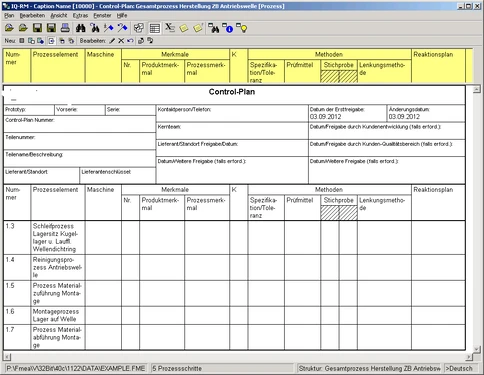
Task: Click the second floppy disk save icon
Action: 51,28
